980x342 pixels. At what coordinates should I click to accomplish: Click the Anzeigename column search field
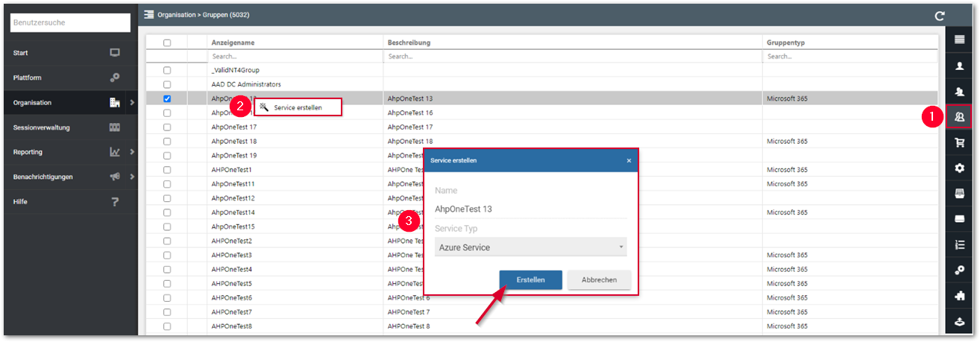pyautogui.click(x=295, y=56)
